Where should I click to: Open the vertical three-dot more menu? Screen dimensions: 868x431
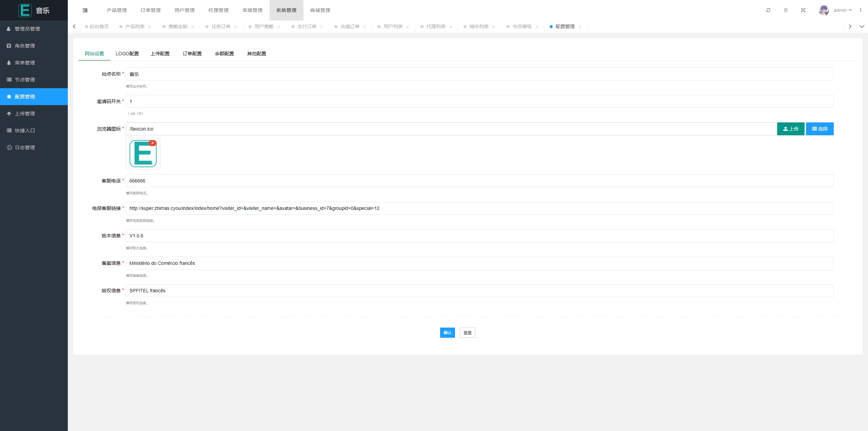pos(861,10)
